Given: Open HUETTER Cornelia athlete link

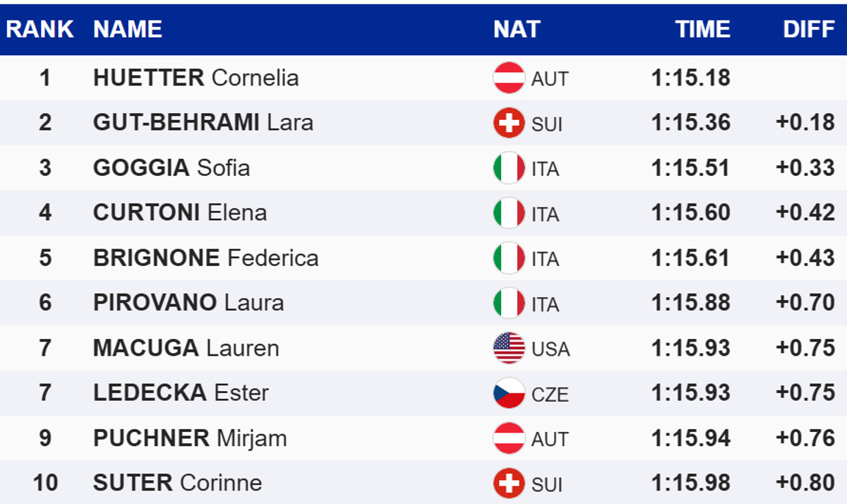Looking at the screenshot, I should pyautogui.click(x=196, y=78).
